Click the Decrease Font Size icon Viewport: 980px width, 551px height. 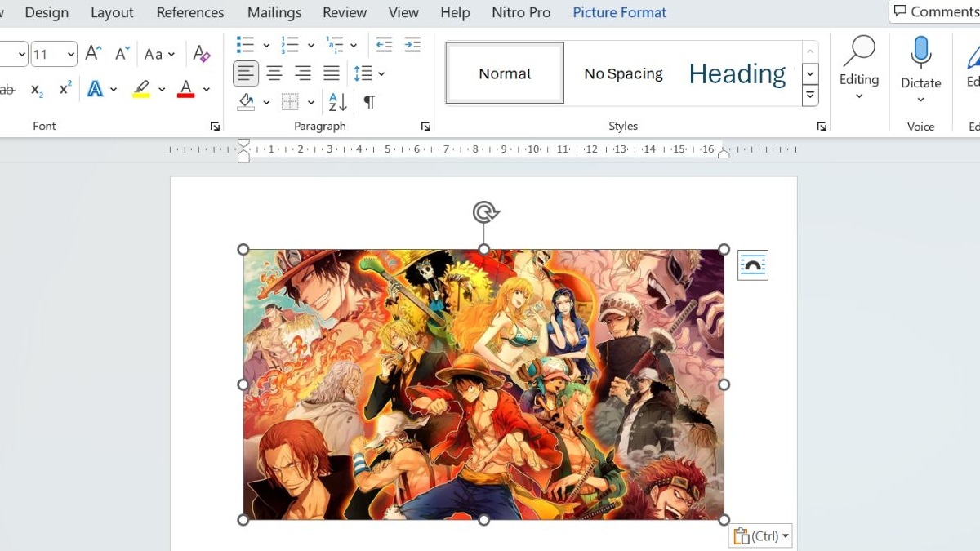[x=122, y=54]
